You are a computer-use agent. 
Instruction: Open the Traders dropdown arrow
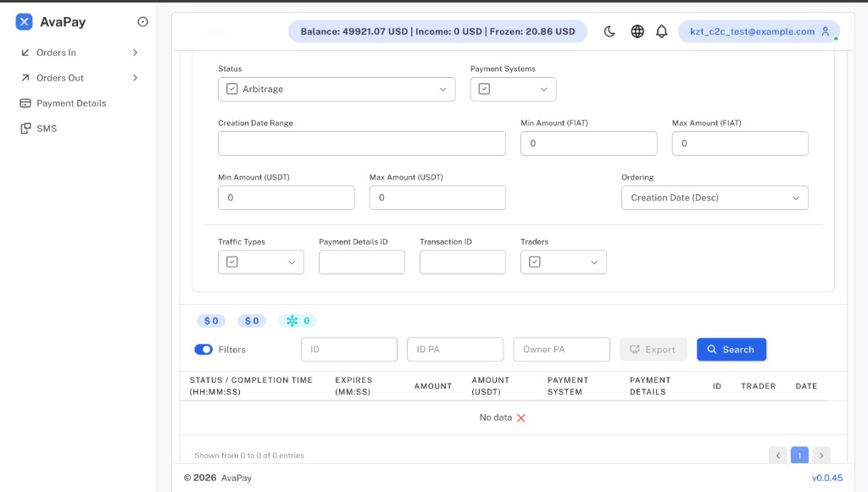click(594, 263)
